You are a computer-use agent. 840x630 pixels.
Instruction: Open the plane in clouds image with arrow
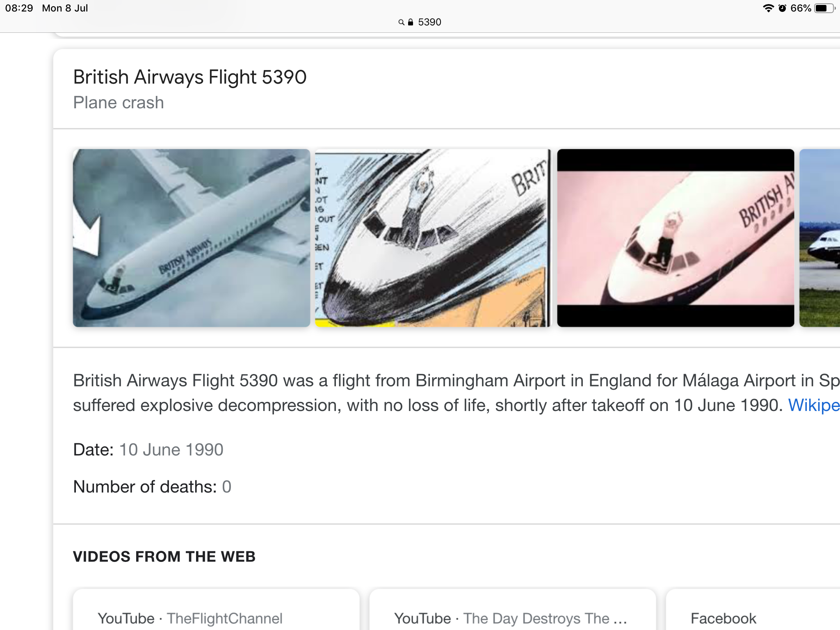[192, 238]
